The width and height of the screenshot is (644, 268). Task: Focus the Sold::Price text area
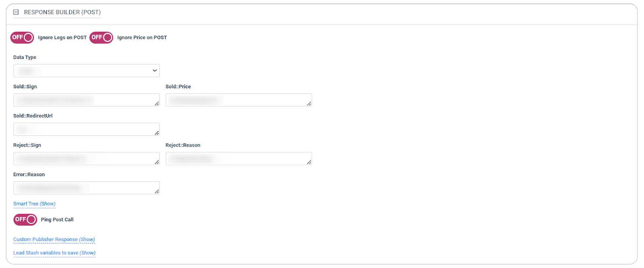[x=238, y=100]
